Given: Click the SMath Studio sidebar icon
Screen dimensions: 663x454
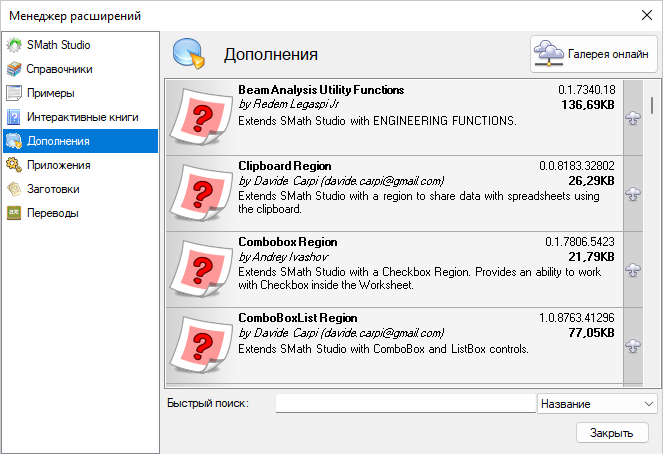Looking at the screenshot, I should coord(14,45).
